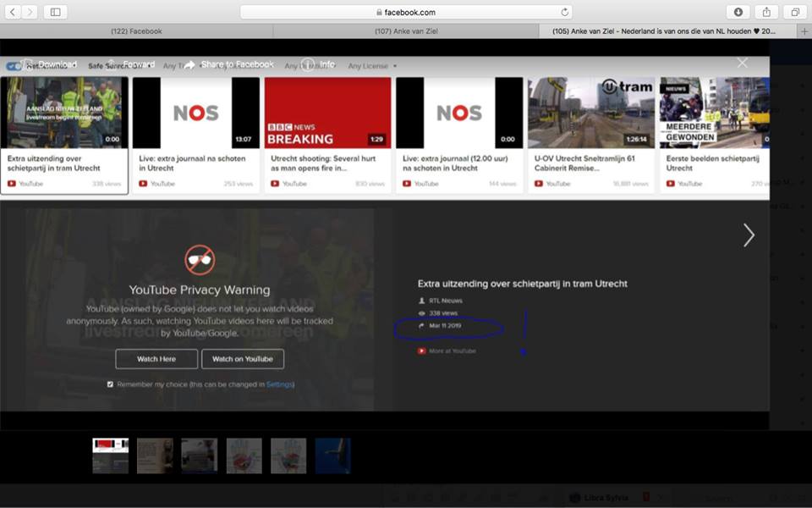Open 'Live: extra journaal na schoten' NOS video
Screen dimensions: 812x508
click(x=195, y=135)
